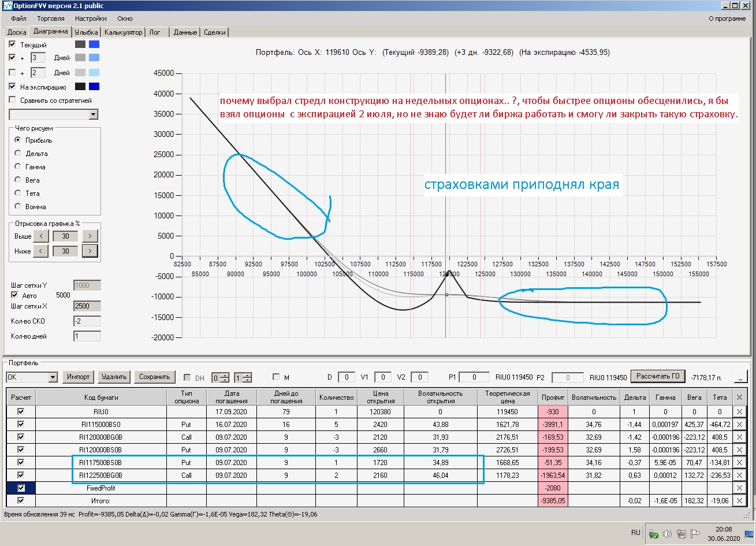This screenshot has height=546, width=756.
Task: Toggle the Текущий curve checkbox
Action: tap(13, 44)
